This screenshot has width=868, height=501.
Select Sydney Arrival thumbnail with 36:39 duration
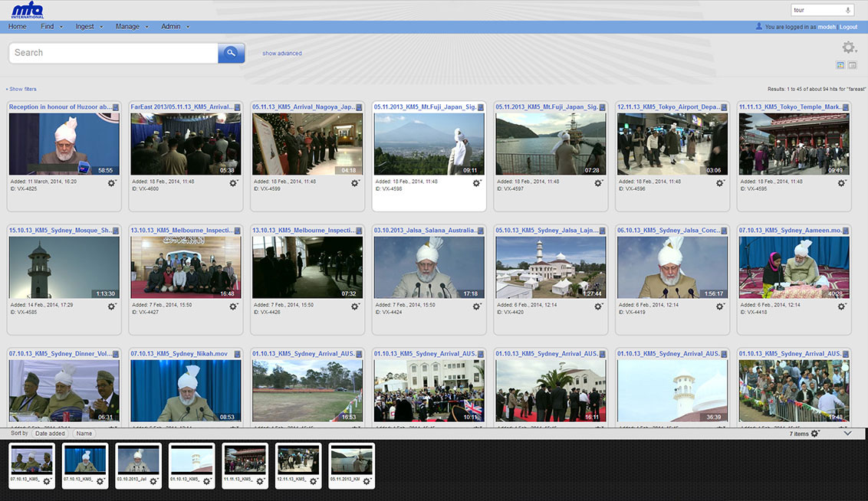coord(672,391)
